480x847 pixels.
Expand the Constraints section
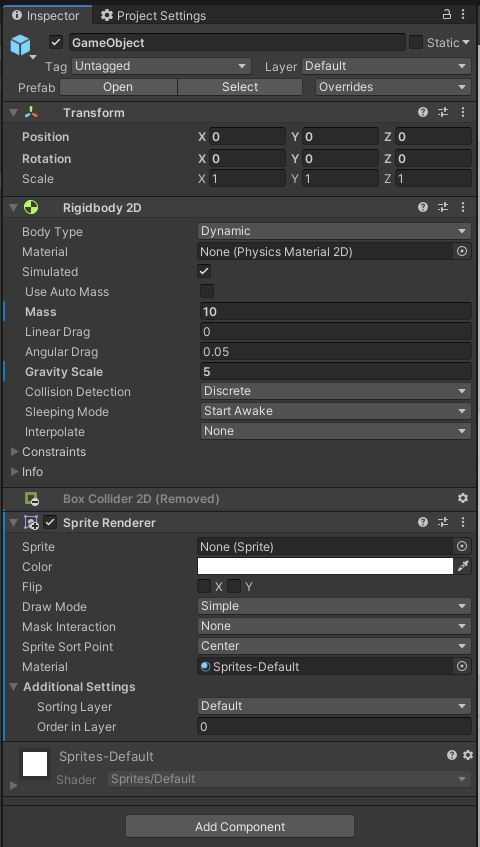(x=15, y=451)
